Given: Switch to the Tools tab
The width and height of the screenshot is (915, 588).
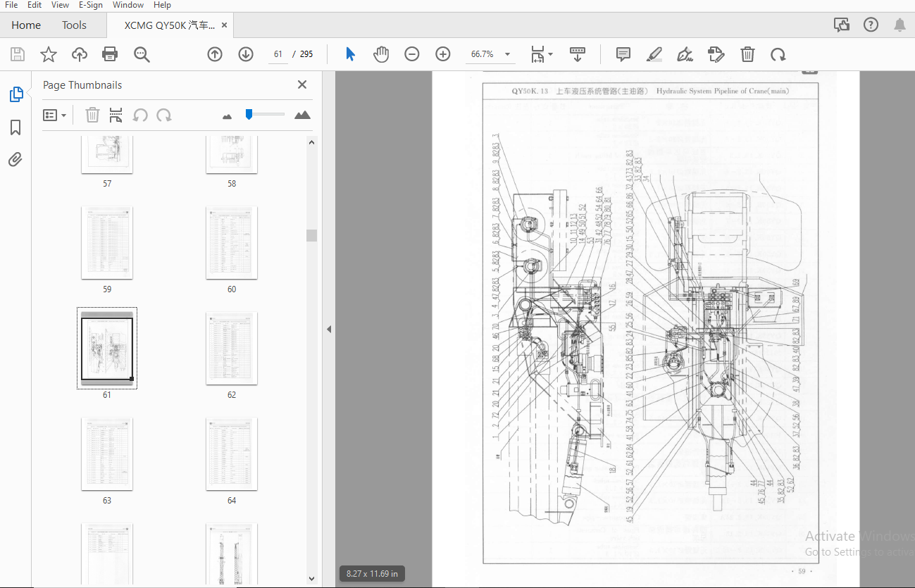Looking at the screenshot, I should pos(74,25).
